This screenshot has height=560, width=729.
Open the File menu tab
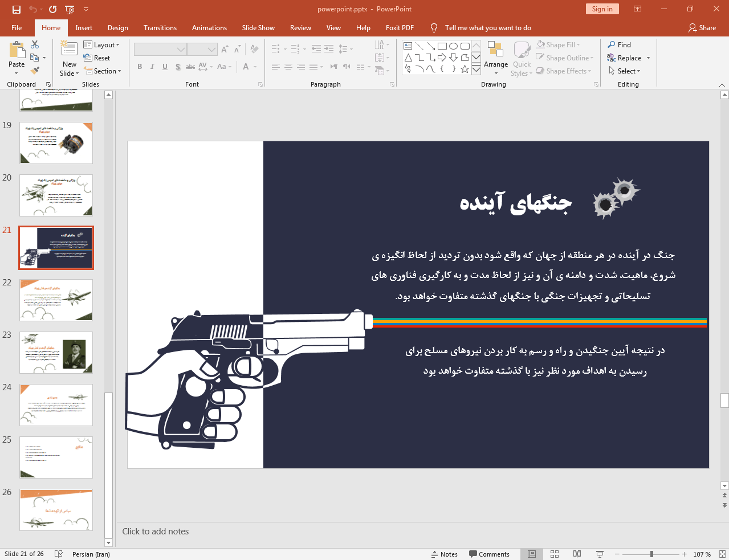[17, 27]
